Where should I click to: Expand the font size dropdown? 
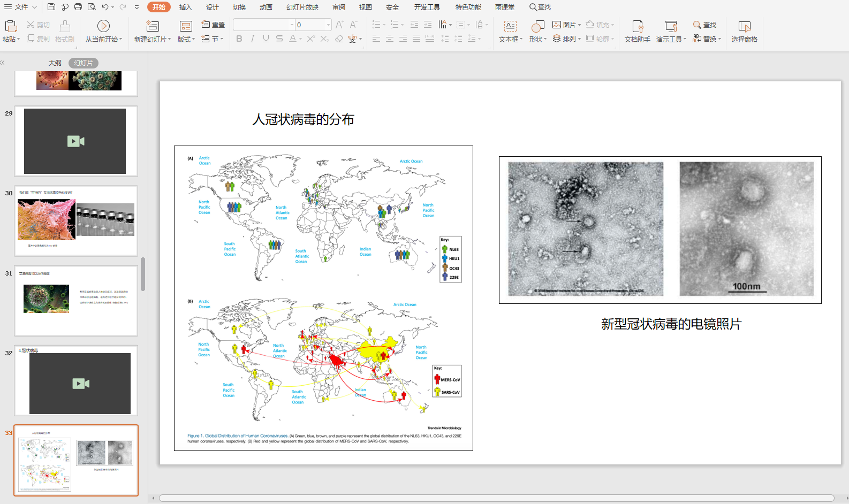coord(328,25)
